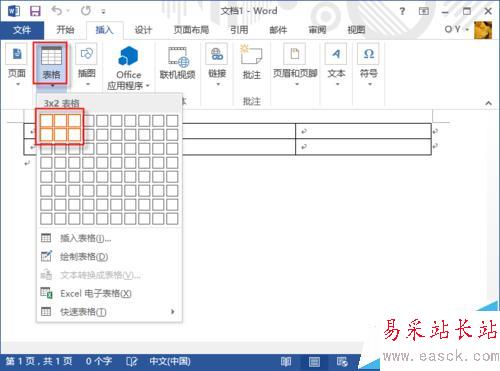The image size is (500, 371).
Task: Go to the 引用 tab
Action: (239, 30)
